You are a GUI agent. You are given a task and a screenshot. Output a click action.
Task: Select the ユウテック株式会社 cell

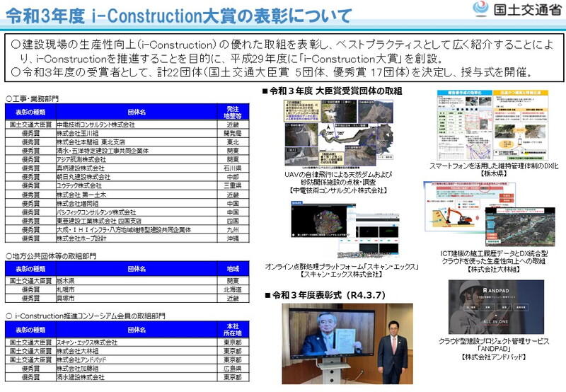(x=137, y=185)
